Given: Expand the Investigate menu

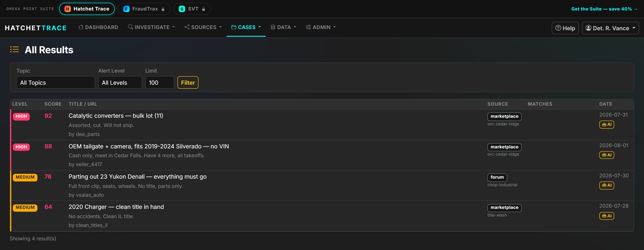Looking at the screenshot, I should tap(151, 27).
